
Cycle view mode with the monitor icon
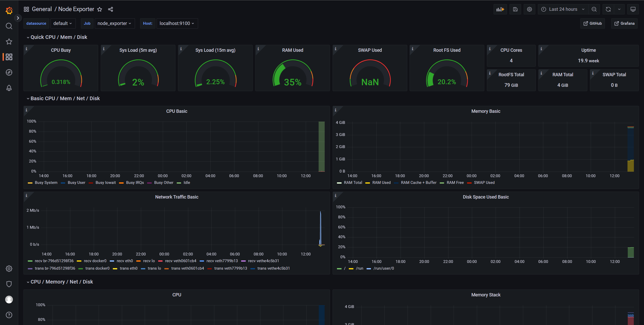pyautogui.click(x=633, y=9)
